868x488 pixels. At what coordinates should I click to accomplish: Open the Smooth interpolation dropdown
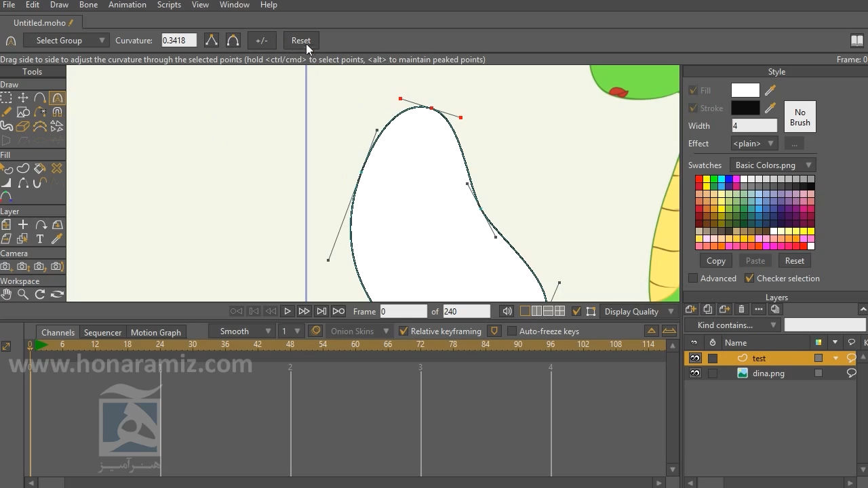[241, 331]
